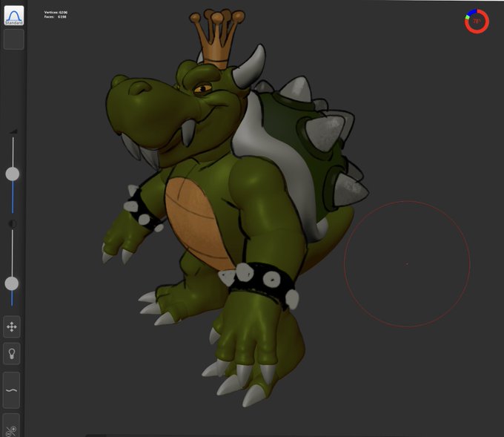Click the small wedge icon above the top slider
This screenshot has height=437, width=504.
click(x=13, y=131)
